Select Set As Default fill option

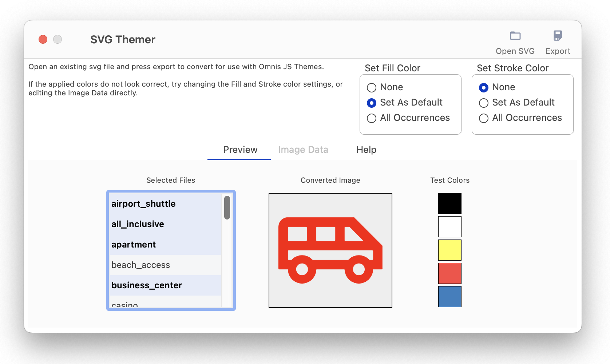(371, 103)
